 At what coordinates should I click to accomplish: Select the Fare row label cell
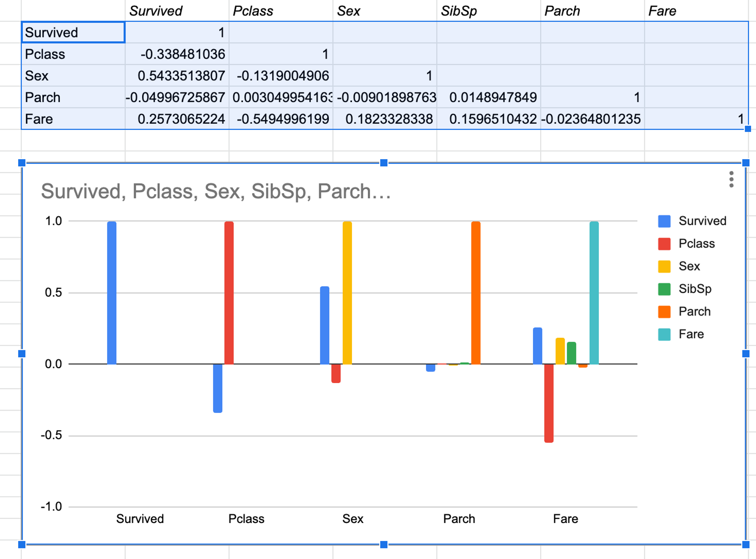(73, 119)
